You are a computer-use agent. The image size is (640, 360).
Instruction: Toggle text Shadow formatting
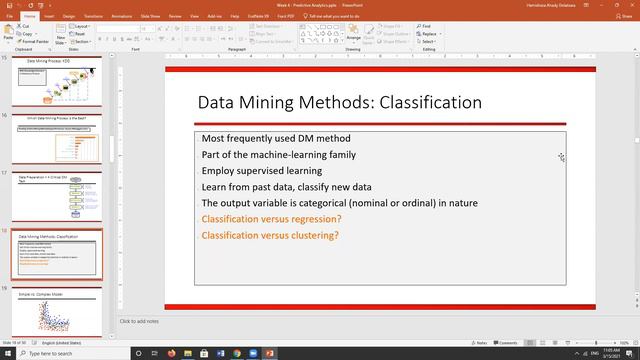point(122,39)
